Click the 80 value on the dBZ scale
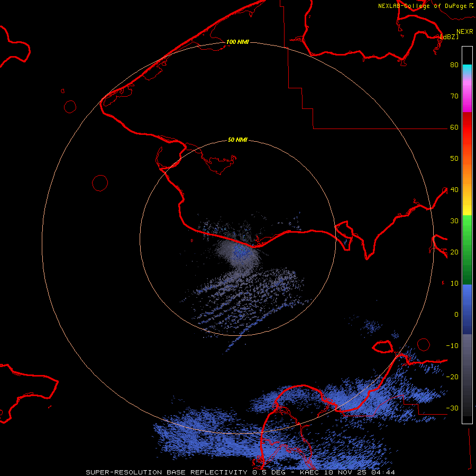Image resolution: width=476 pixels, height=476 pixels. coord(454,65)
